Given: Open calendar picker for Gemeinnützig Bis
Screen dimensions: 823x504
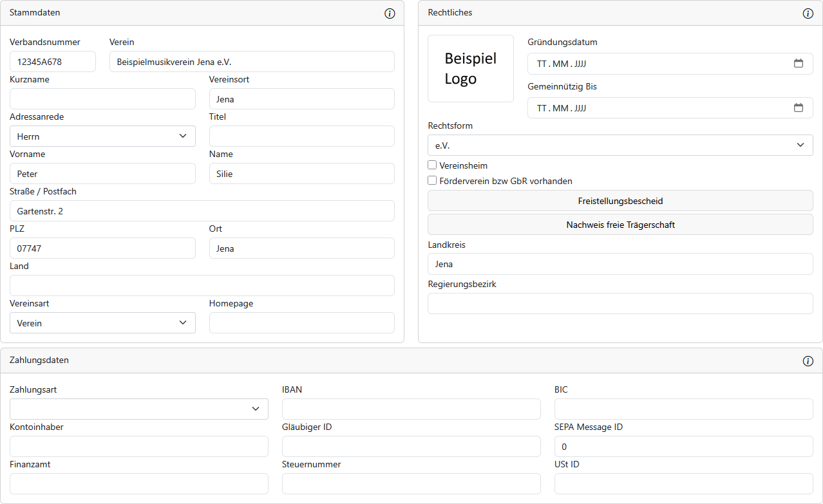Looking at the screenshot, I should coord(799,108).
